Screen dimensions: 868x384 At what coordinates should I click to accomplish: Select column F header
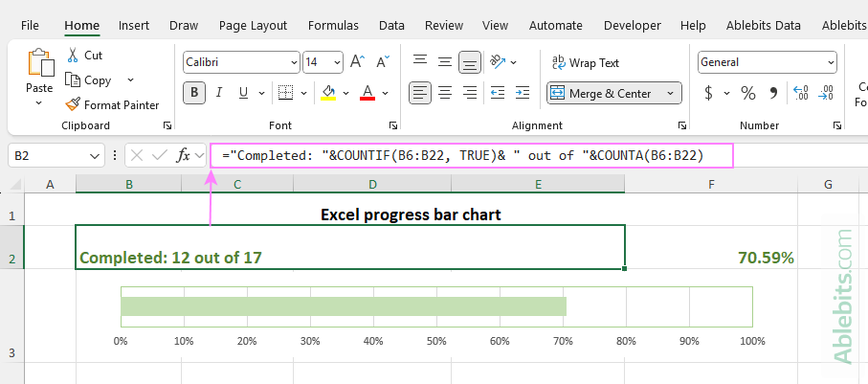tap(711, 184)
